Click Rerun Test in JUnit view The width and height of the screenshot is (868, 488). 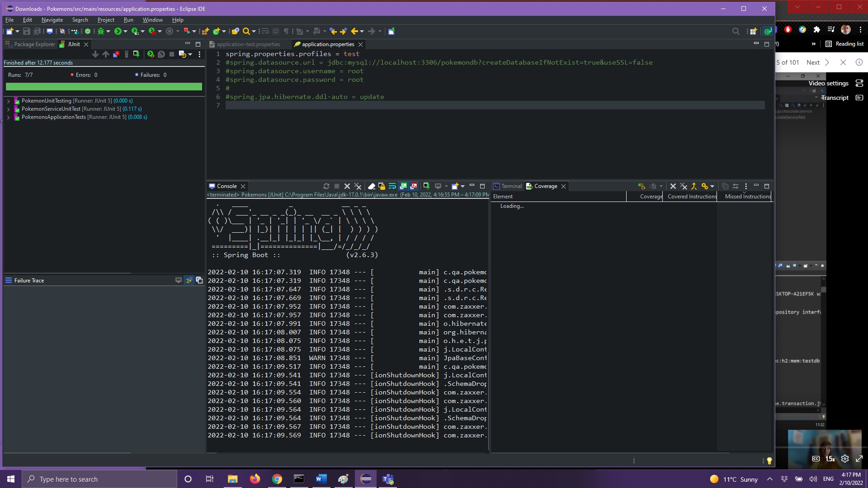click(151, 54)
